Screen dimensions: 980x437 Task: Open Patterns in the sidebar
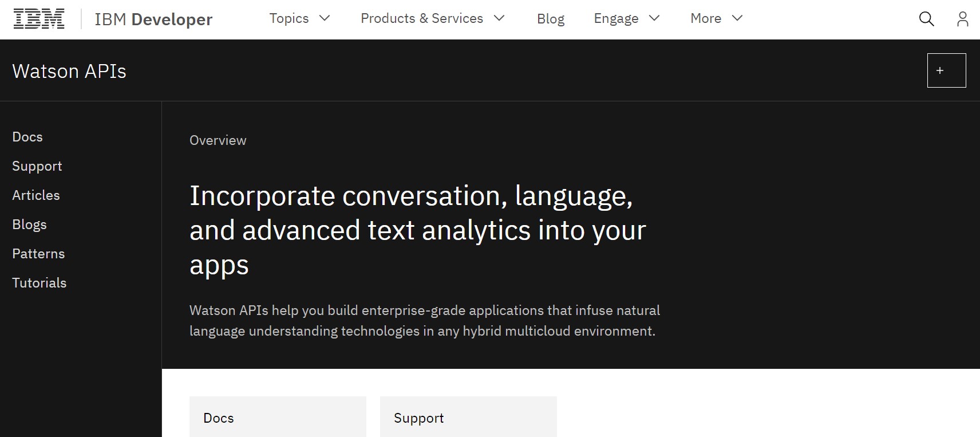pos(38,254)
